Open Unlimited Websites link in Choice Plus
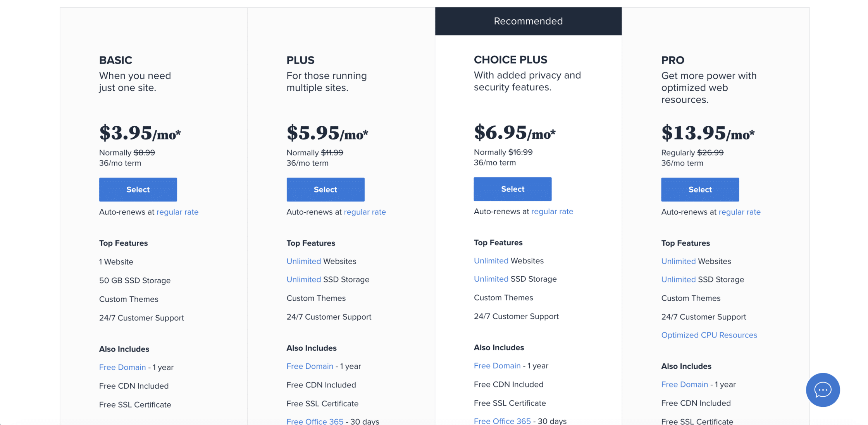868x425 pixels. (491, 261)
